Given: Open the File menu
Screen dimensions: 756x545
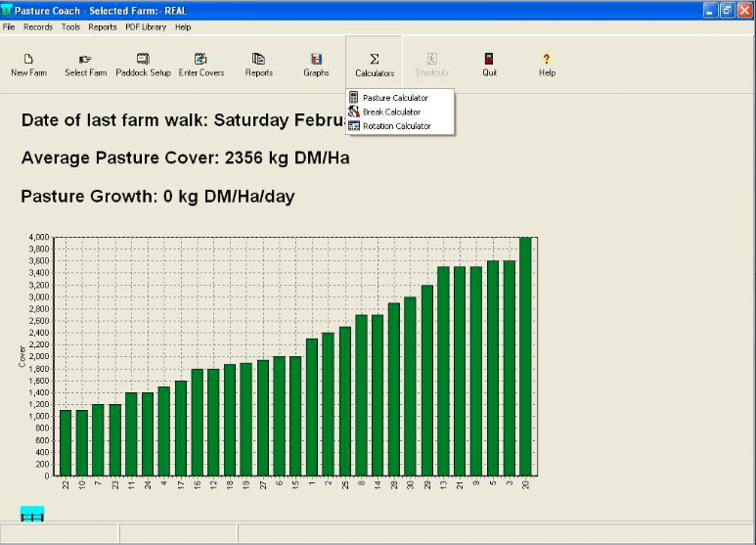Looking at the screenshot, I should [x=9, y=26].
